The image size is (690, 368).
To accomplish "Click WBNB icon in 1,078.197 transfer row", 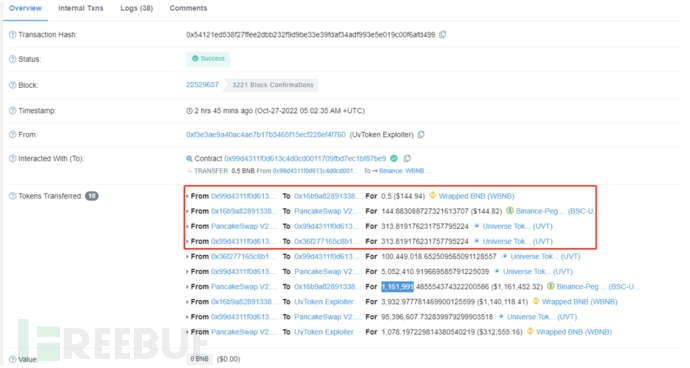I will [530, 331].
